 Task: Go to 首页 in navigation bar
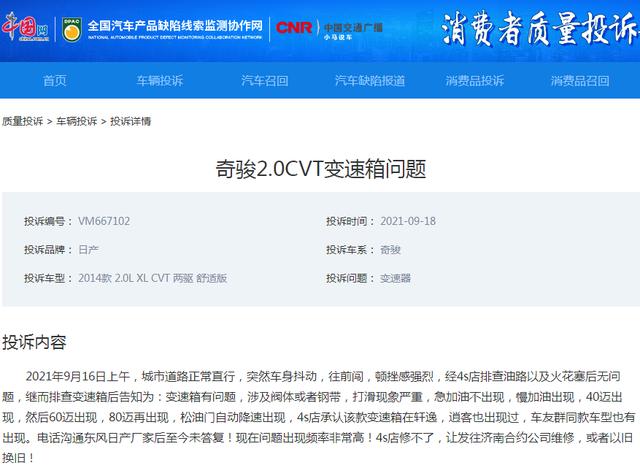55,80
